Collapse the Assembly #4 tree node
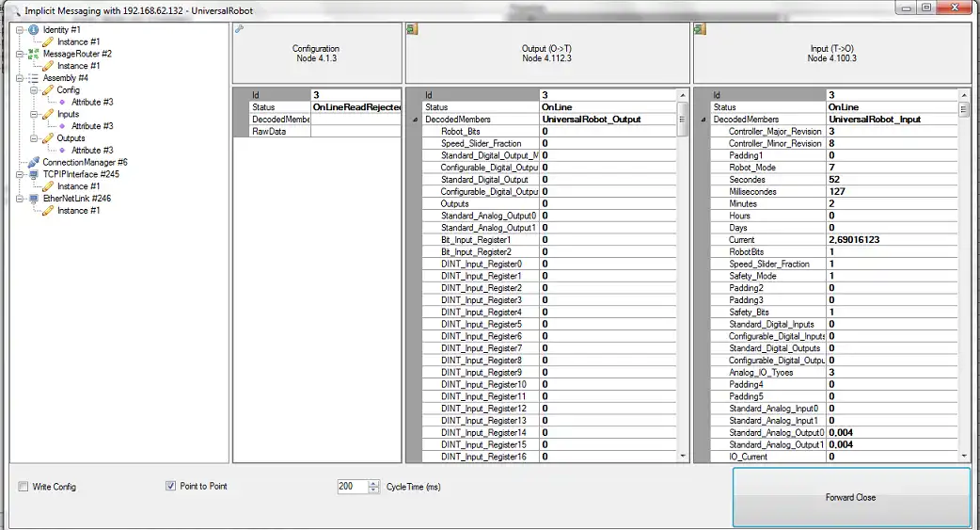Viewport: 980px width, 530px height. tap(20, 78)
